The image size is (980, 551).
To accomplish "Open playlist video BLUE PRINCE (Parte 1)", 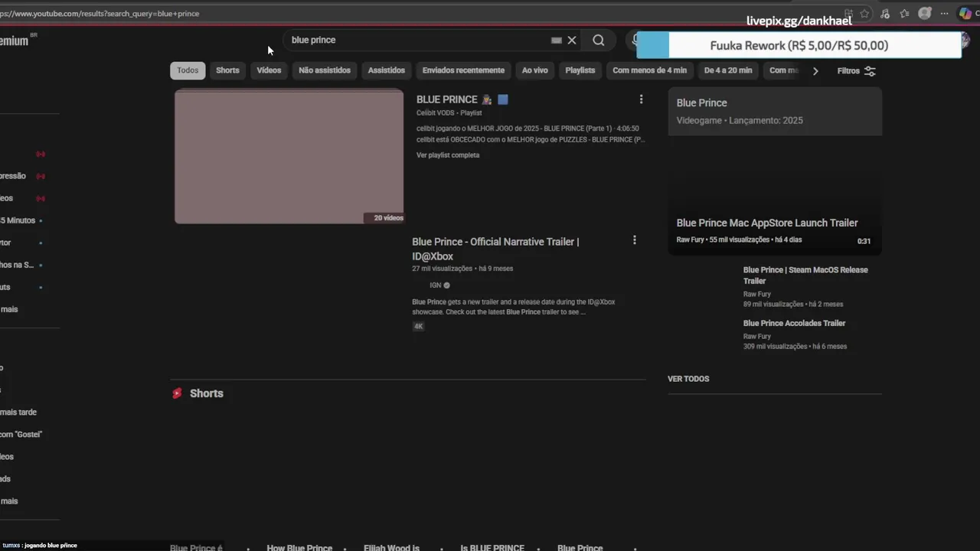I will tap(528, 129).
